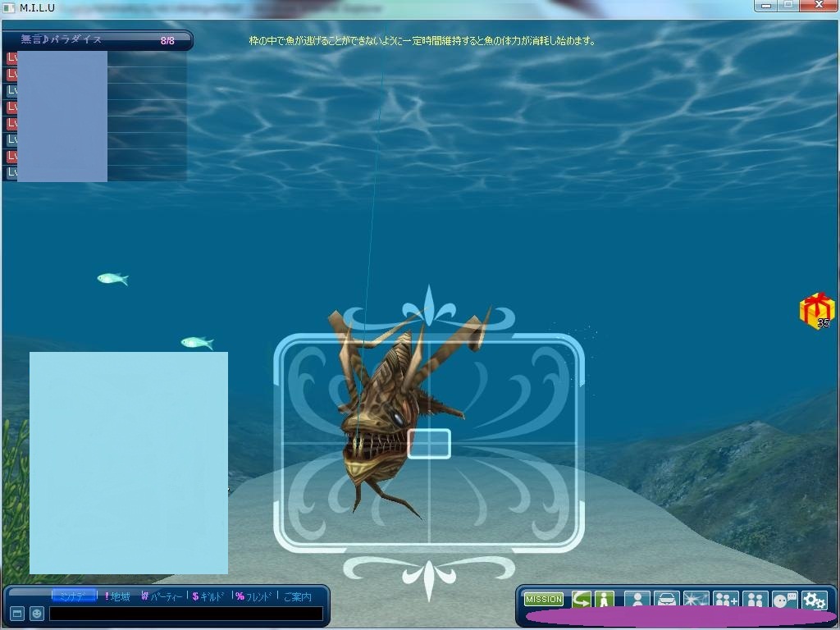The height and width of the screenshot is (630, 840).
Task: Open the emoticon smiley face picker
Action: pos(37,613)
